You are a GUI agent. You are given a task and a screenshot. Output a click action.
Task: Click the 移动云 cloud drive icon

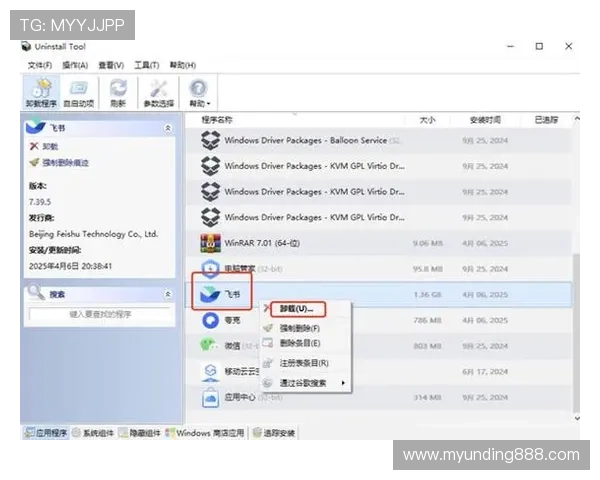pos(210,372)
